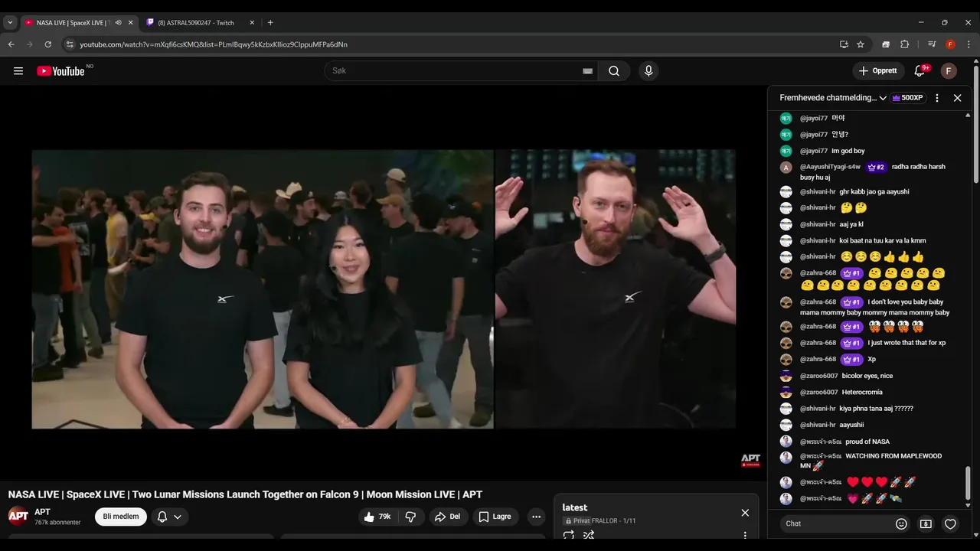The image size is (980, 551).
Task: Click the Opprett create button
Action: [x=879, y=71]
